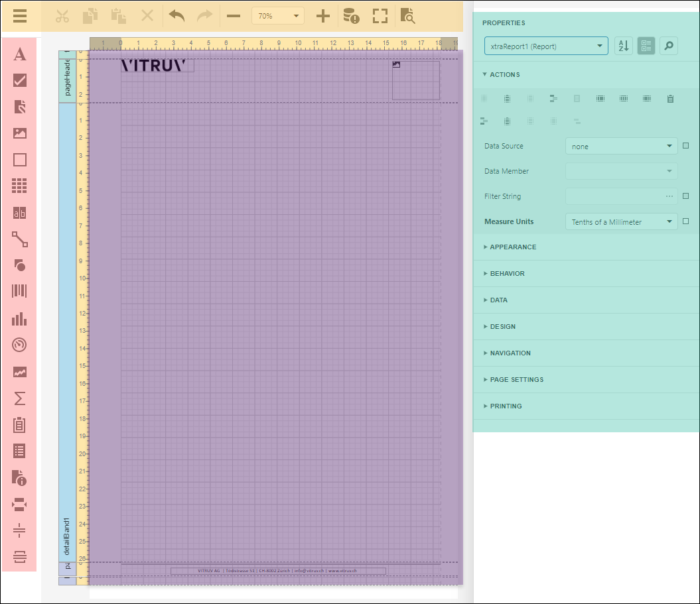Click the square marker beside Data Source
700x604 pixels.
click(686, 146)
